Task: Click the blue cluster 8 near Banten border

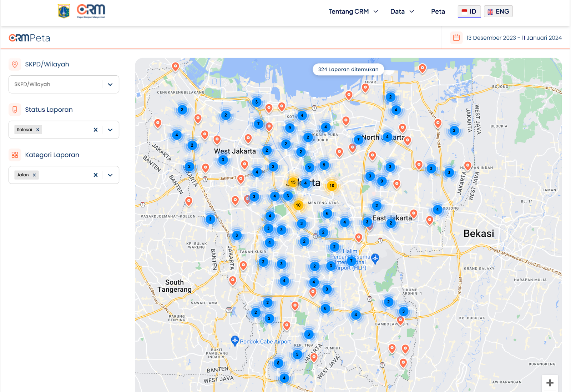Action: (x=278, y=363)
